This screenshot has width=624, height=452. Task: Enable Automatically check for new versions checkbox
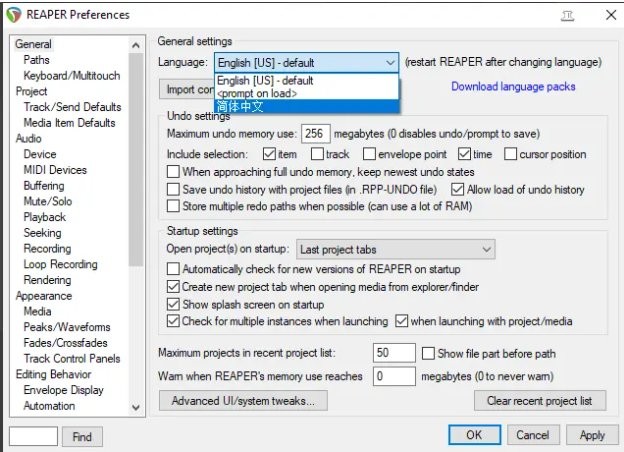tap(174, 269)
